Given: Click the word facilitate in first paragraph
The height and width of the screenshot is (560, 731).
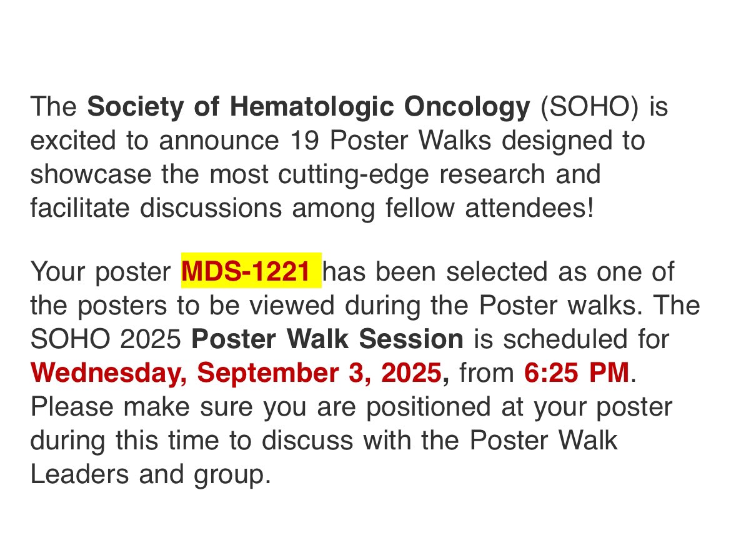Looking at the screenshot, I should pyautogui.click(x=80, y=207).
